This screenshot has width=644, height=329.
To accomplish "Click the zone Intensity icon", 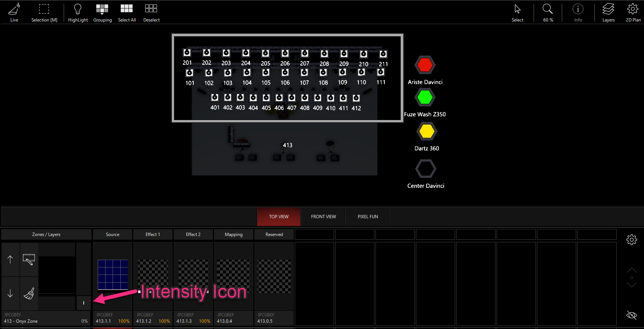I will coord(84,303).
